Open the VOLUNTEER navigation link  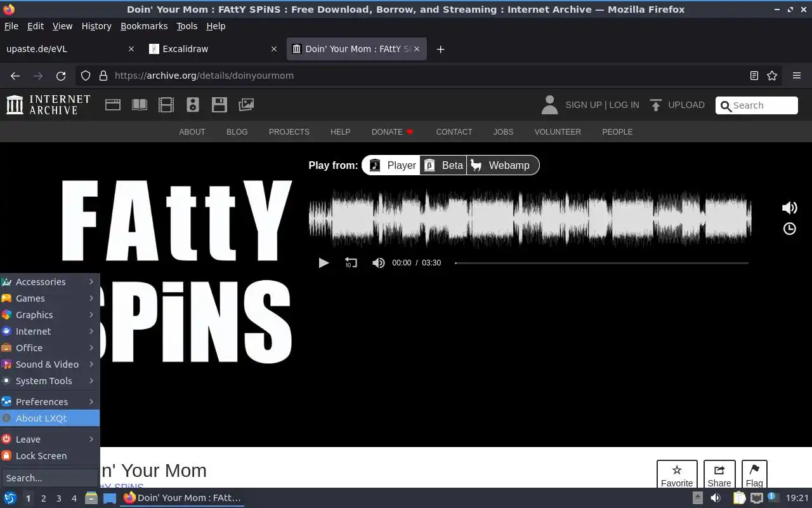558,132
